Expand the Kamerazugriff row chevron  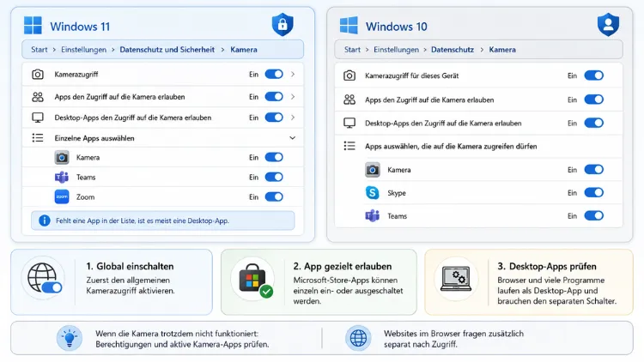click(x=293, y=75)
